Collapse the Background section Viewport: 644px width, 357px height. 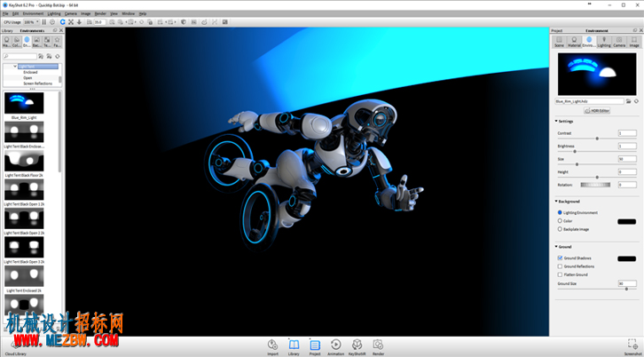coord(556,202)
